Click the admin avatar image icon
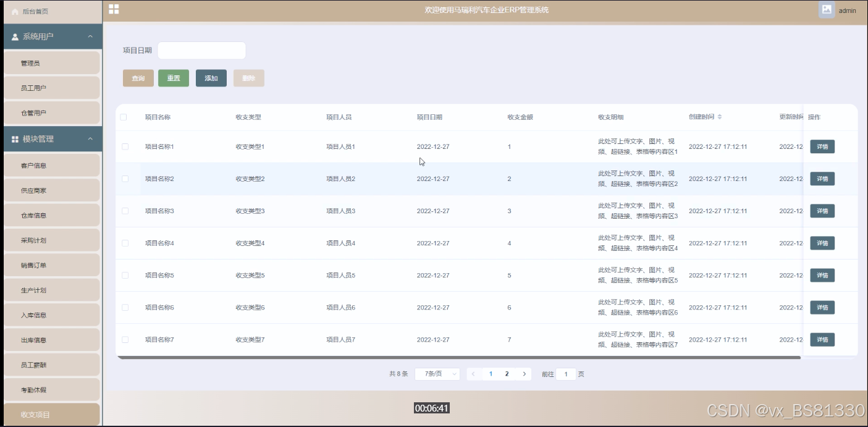 [827, 10]
